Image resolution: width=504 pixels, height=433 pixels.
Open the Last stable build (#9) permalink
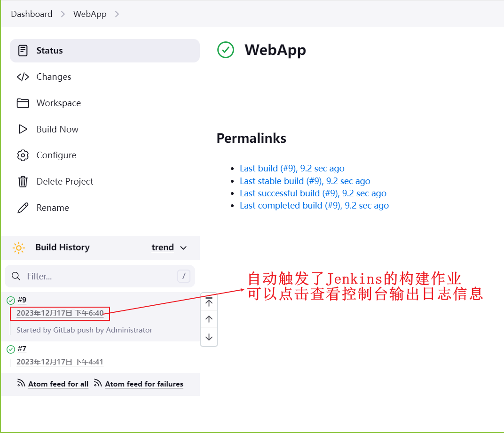[x=305, y=181]
